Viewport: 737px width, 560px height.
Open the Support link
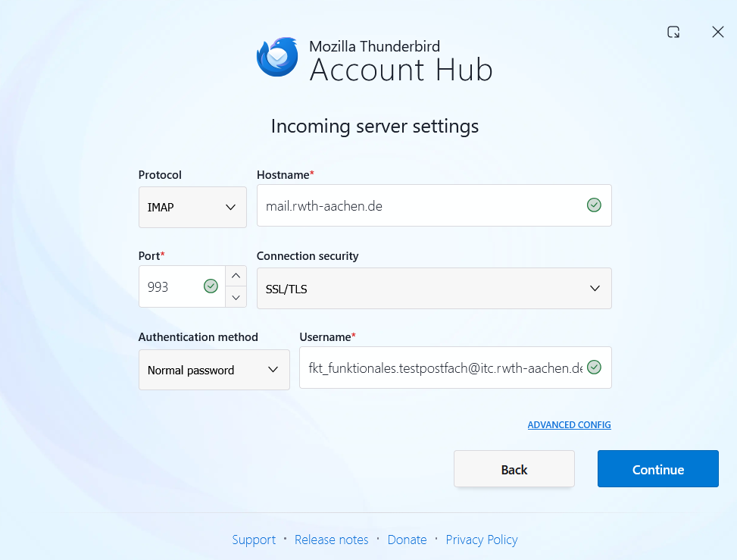tap(254, 540)
